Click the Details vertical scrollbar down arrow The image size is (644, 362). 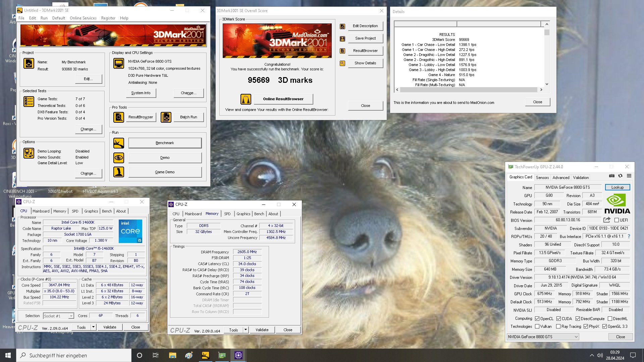[547, 84]
